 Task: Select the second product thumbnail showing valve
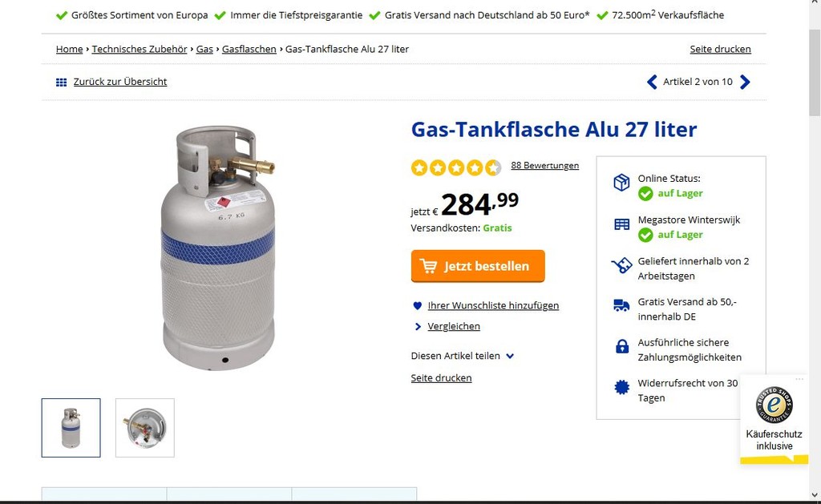pyautogui.click(x=145, y=428)
